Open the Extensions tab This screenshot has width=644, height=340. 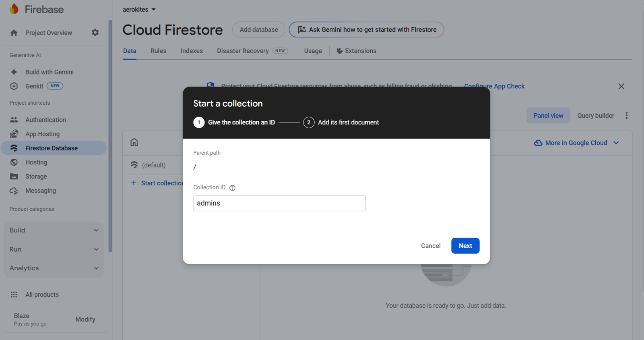pos(356,51)
